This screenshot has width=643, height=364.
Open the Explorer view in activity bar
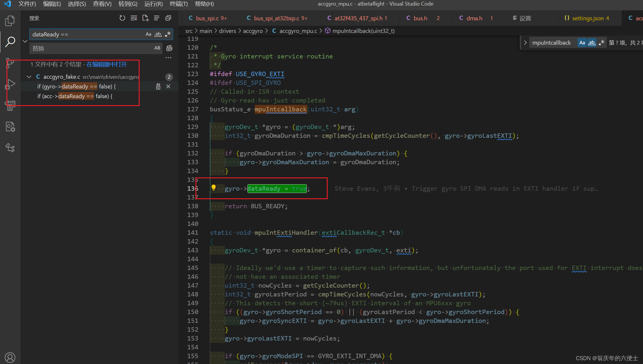click(x=10, y=21)
